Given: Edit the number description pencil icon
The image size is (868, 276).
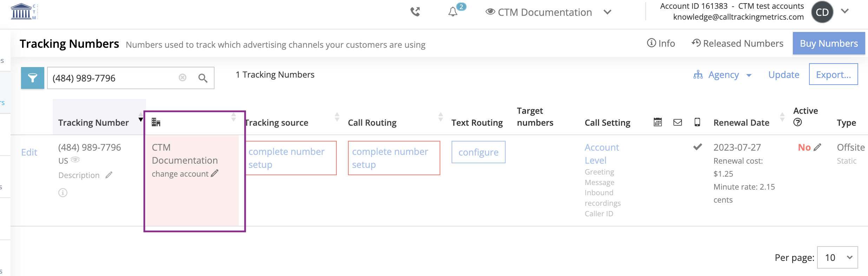Looking at the screenshot, I should pos(109,175).
